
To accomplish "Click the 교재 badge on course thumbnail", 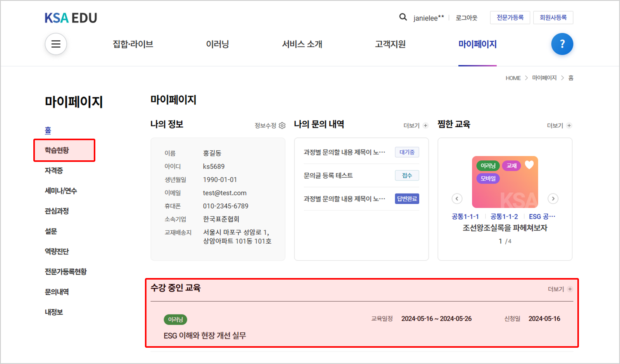I will (x=511, y=166).
